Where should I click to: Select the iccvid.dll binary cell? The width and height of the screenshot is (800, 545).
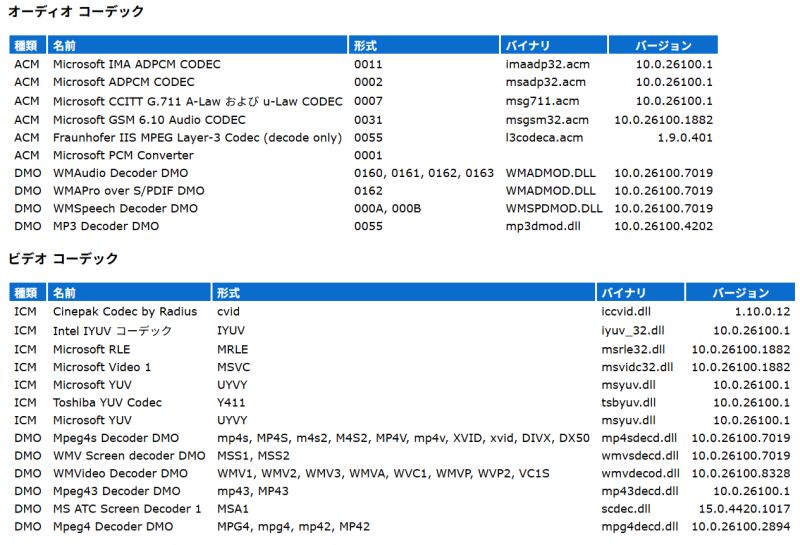626,311
